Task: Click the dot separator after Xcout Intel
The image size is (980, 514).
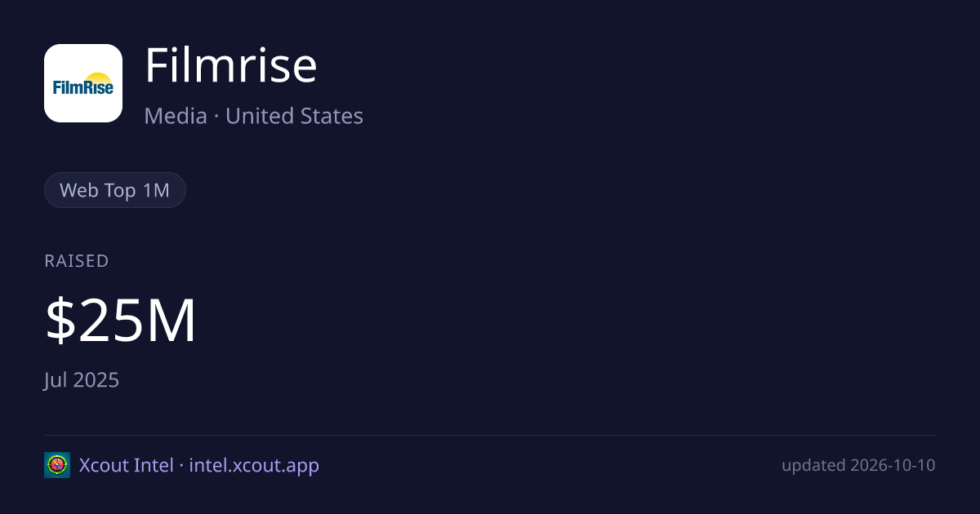Action: [x=181, y=466]
